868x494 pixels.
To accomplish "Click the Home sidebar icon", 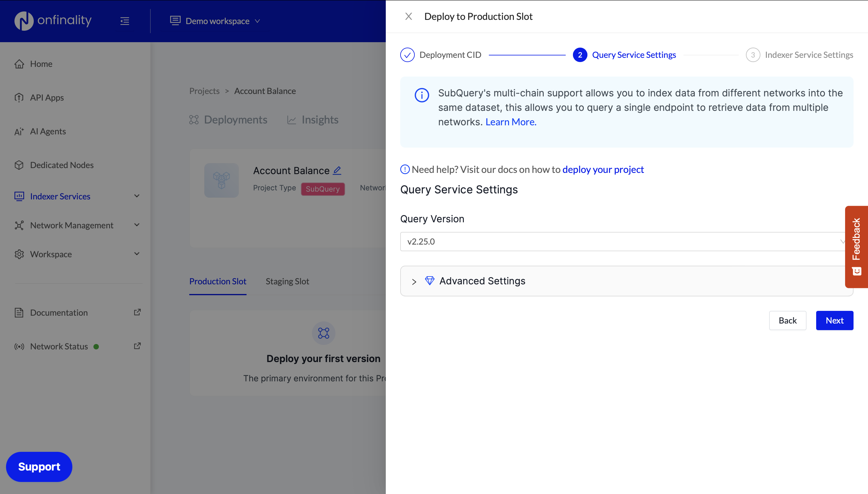I will [x=19, y=64].
